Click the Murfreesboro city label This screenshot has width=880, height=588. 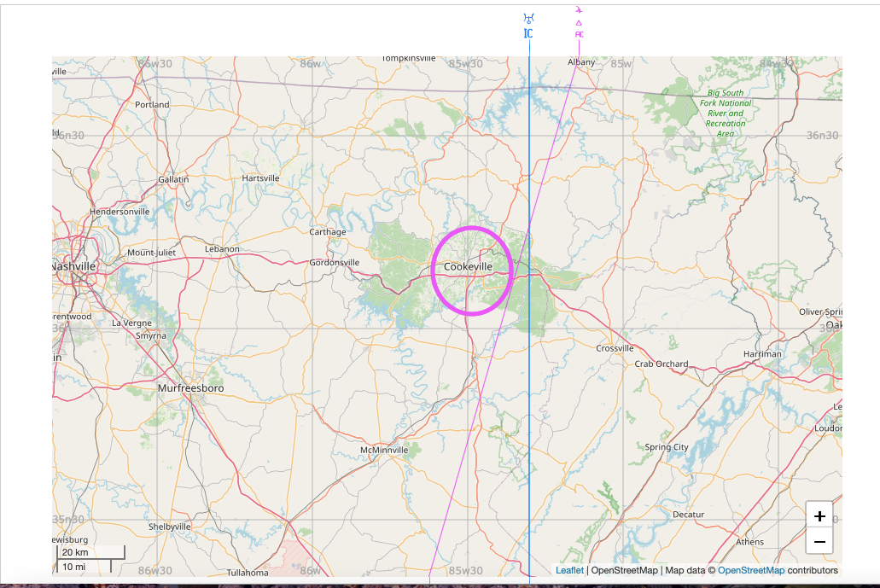(191, 387)
